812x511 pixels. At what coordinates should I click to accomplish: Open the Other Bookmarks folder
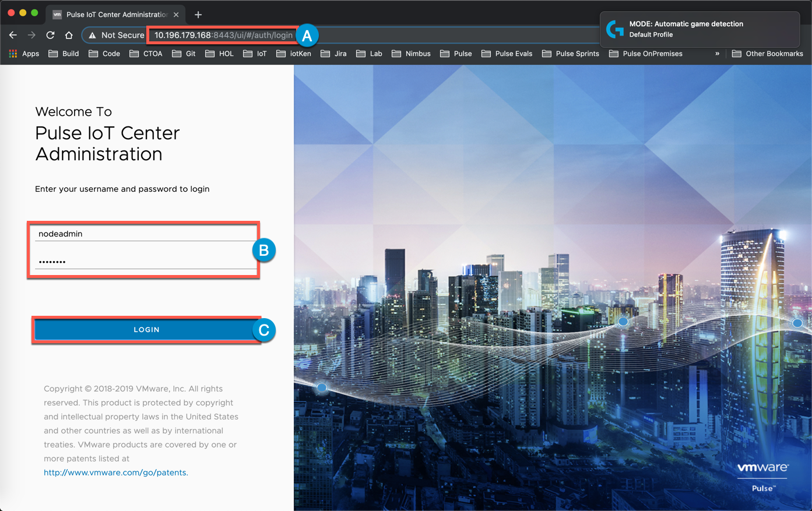[x=768, y=54]
